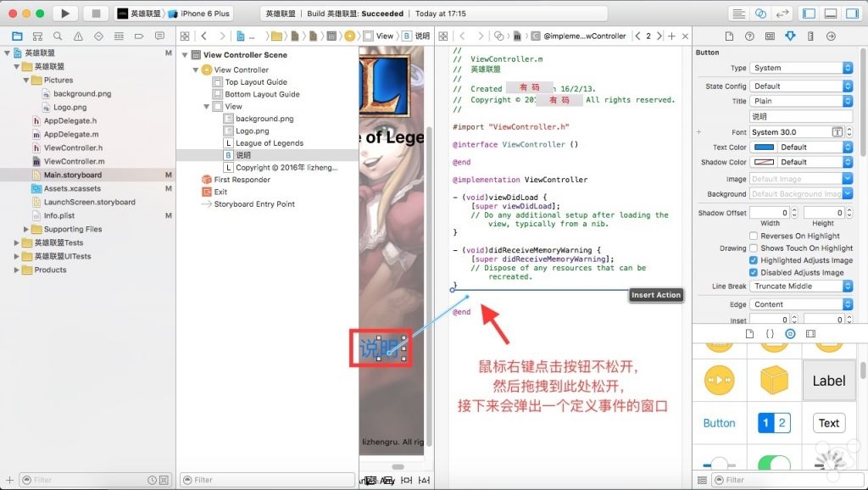Uncheck Highlighted Adjusts Image
Image resolution: width=868 pixels, height=490 pixels.
[x=754, y=260]
